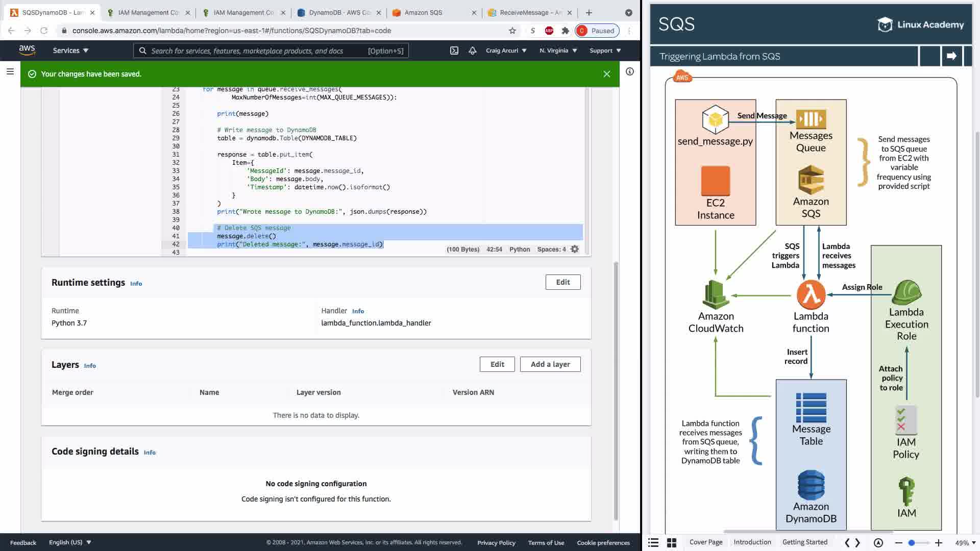Image resolution: width=980 pixels, height=551 pixels.
Task: Click the Add a layer button
Action: point(550,364)
